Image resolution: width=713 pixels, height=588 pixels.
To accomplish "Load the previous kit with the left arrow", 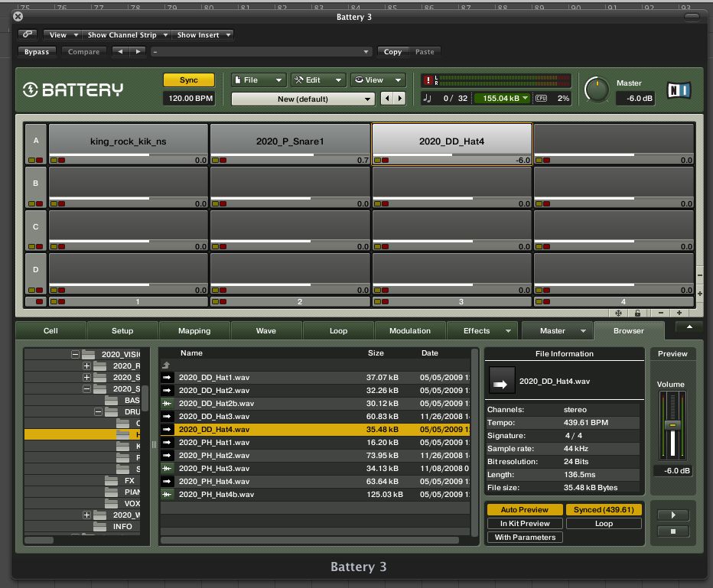I will 387,98.
